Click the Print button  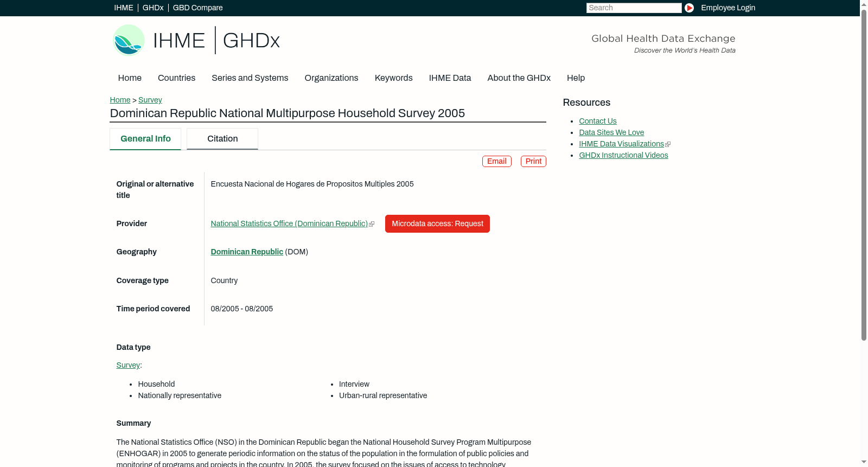pyautogui.click(x=533, y=161)
